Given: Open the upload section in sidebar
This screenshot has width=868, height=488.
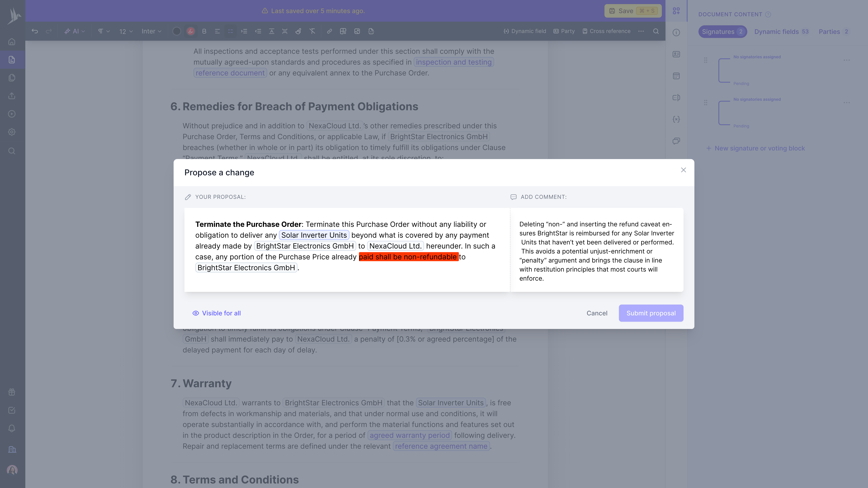Looking at the screenshot, I should tap(12, 96).
